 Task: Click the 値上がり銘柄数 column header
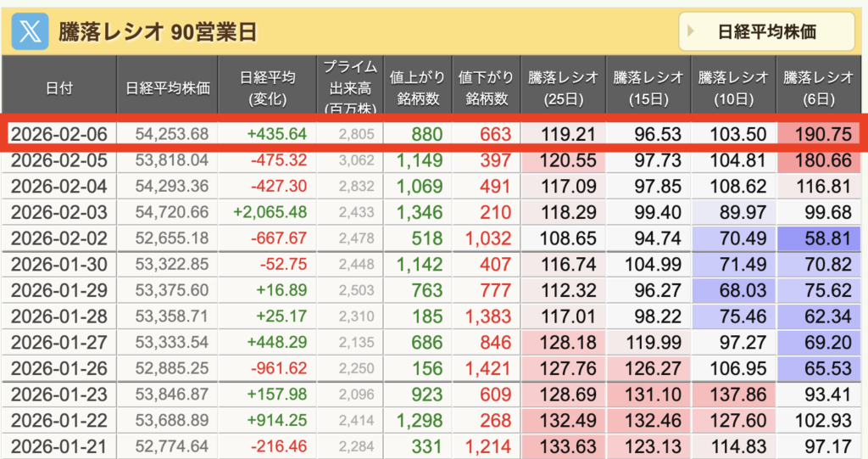[417, 87]
